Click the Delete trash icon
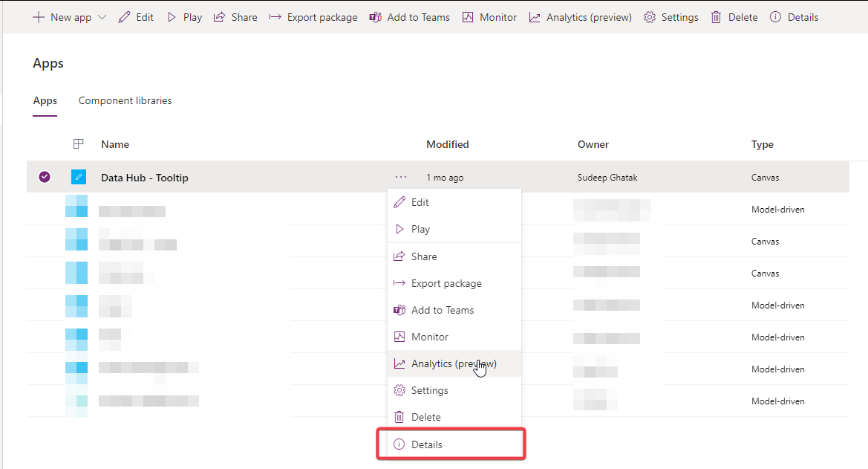The height and width of the screenshot is (469, 868). (715, 16)
